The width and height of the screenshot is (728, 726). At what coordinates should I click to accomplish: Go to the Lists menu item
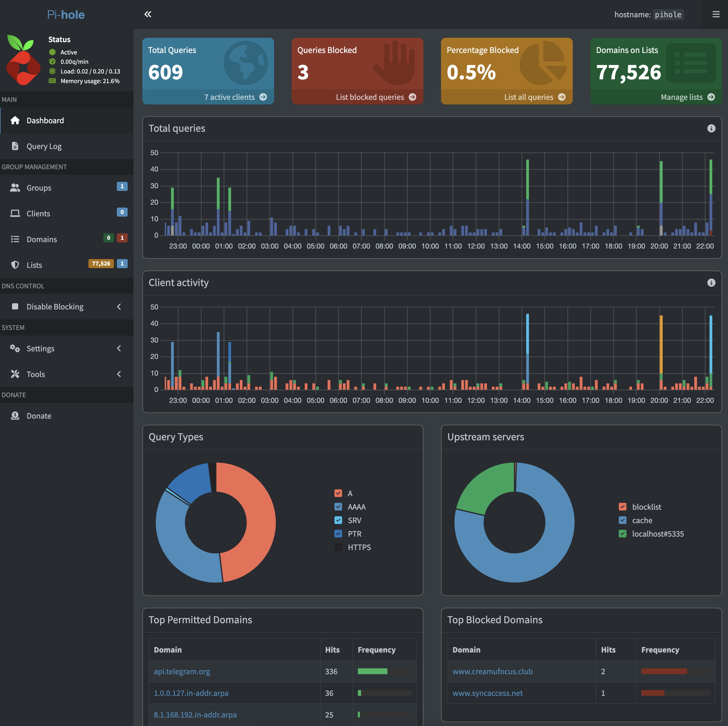tap(34, 265)
